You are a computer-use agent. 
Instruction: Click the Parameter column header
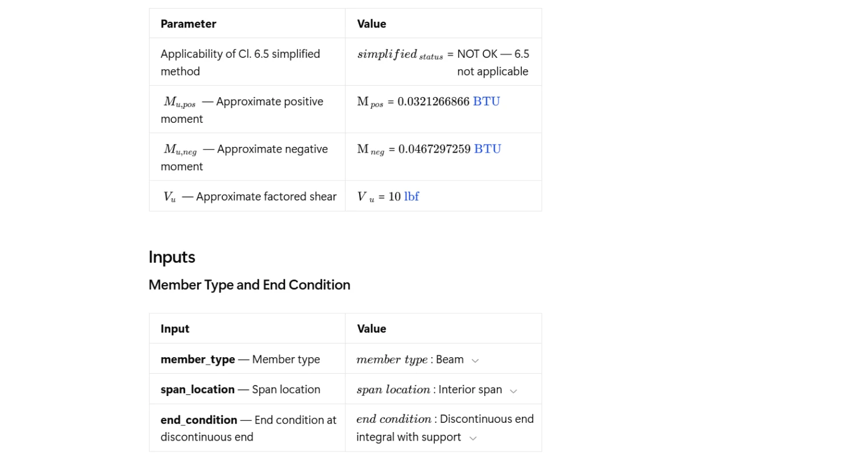pos(188,24)
